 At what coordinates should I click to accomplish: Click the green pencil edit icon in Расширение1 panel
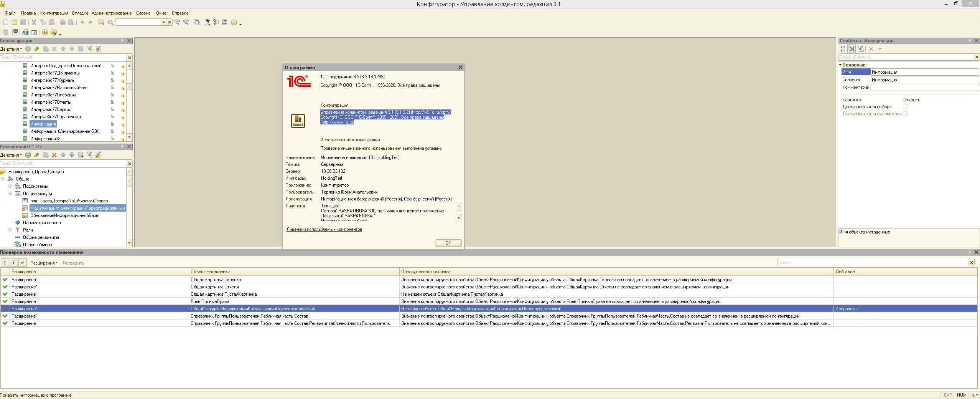pos(37,155)
